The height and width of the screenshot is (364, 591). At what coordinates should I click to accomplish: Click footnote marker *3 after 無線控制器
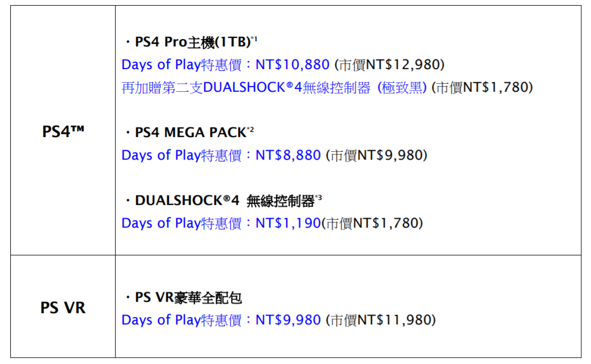[319, 198]
